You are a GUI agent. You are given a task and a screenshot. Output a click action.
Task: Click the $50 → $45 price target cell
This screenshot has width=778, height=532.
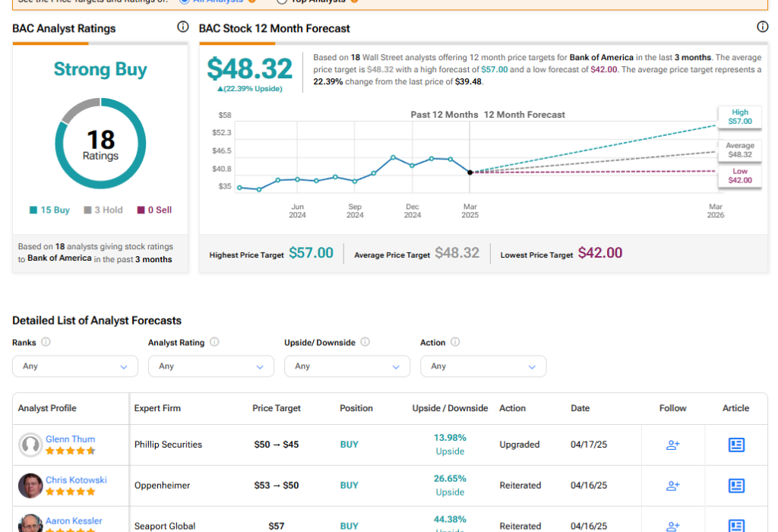click(x=277, y=445)
